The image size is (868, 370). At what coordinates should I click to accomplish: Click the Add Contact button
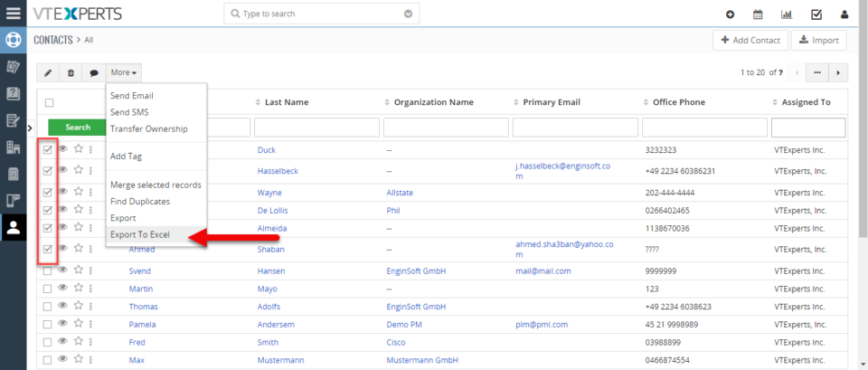[750, 41]
